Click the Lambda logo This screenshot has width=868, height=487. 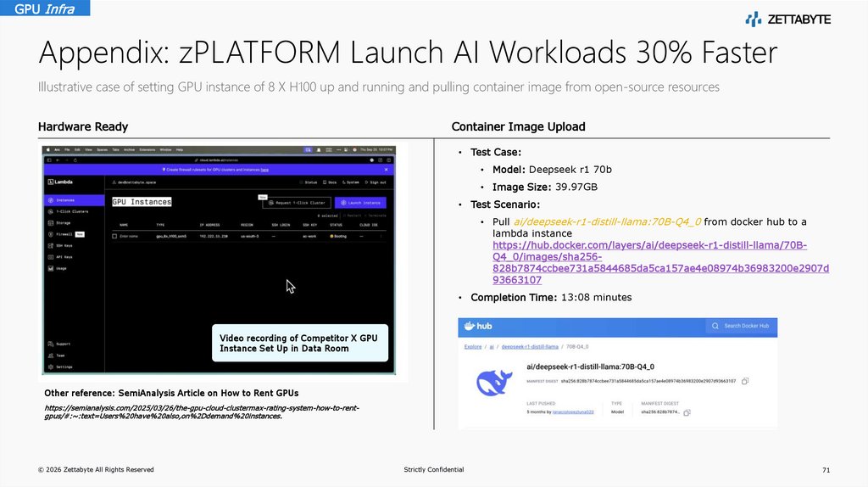point(60,182)
